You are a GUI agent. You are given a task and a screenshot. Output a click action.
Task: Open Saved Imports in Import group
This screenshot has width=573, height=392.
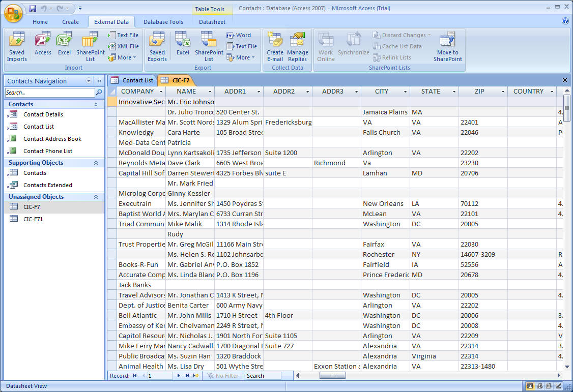(16, 47)
